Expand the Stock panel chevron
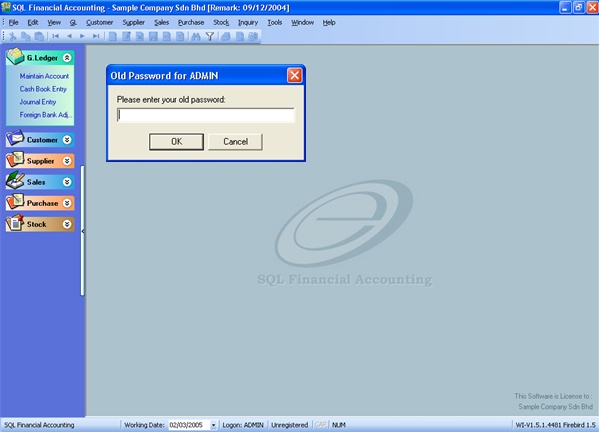This screenshot has width=599, height=432. pyautogui.click(x=67, y=224)
